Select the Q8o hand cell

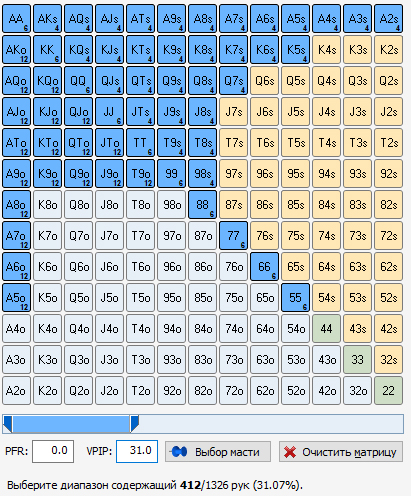[78, 205]
